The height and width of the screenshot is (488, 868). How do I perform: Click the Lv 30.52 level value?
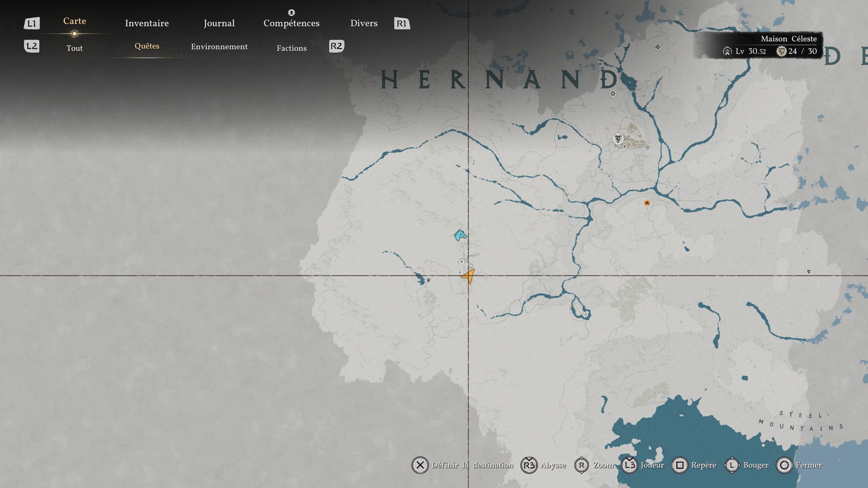pos(751,51)
